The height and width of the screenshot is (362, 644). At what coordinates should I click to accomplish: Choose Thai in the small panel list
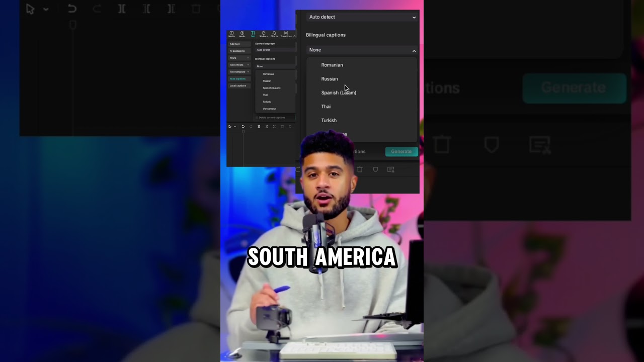point(265,95)
